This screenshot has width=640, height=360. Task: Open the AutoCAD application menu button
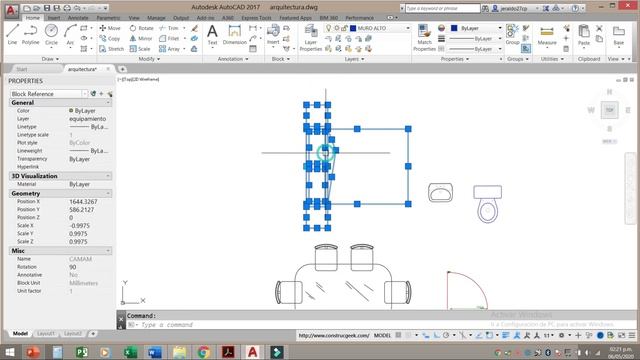click(11, 10)
